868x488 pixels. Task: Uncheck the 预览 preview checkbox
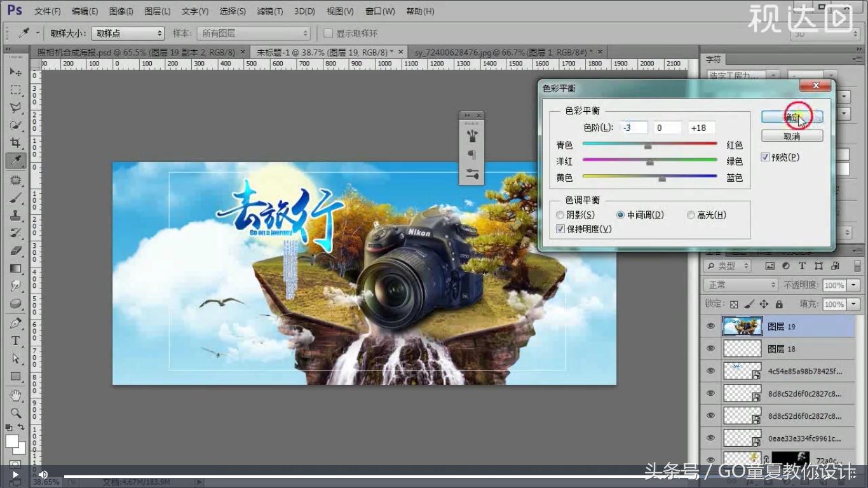tap(765, 157)
